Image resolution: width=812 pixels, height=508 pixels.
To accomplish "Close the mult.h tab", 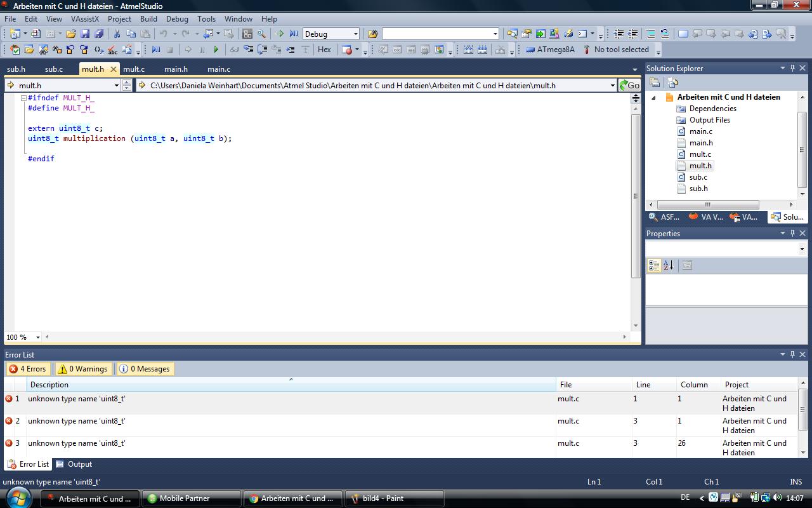I will click(x=114, y=69).
